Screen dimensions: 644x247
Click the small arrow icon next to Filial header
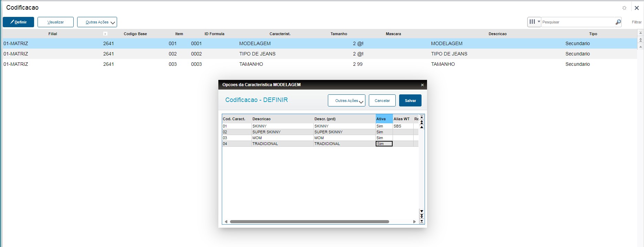(105, 34)
